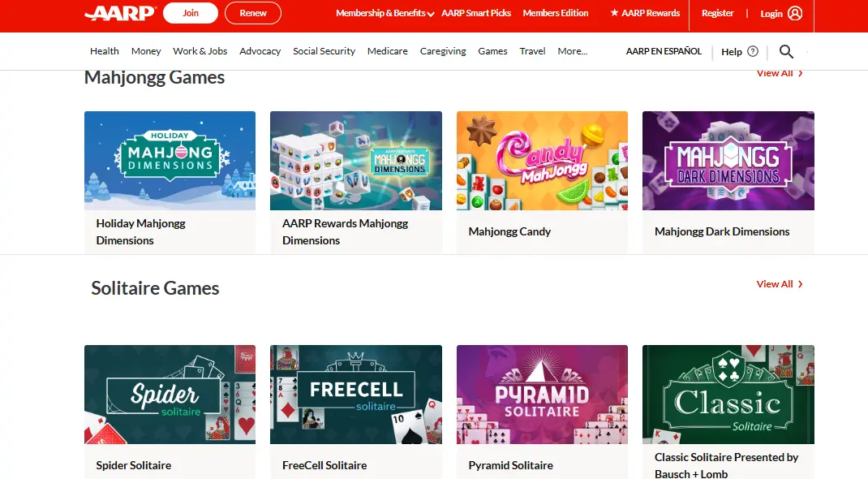Click the Help question mark icon
Viewport: 868px width, 479px height.
click(x=752, y=51)
